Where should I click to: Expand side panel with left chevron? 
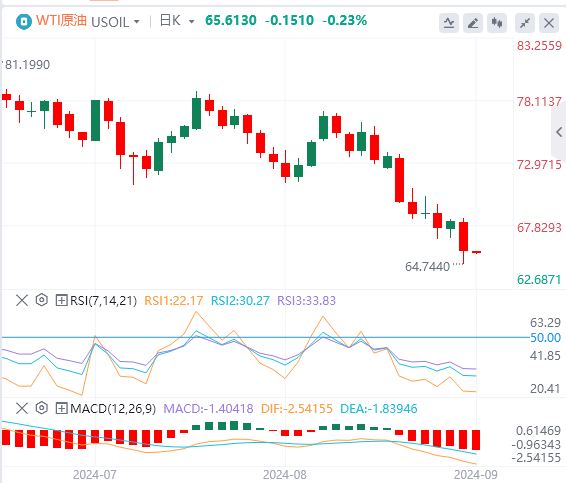tap(559, 132)
